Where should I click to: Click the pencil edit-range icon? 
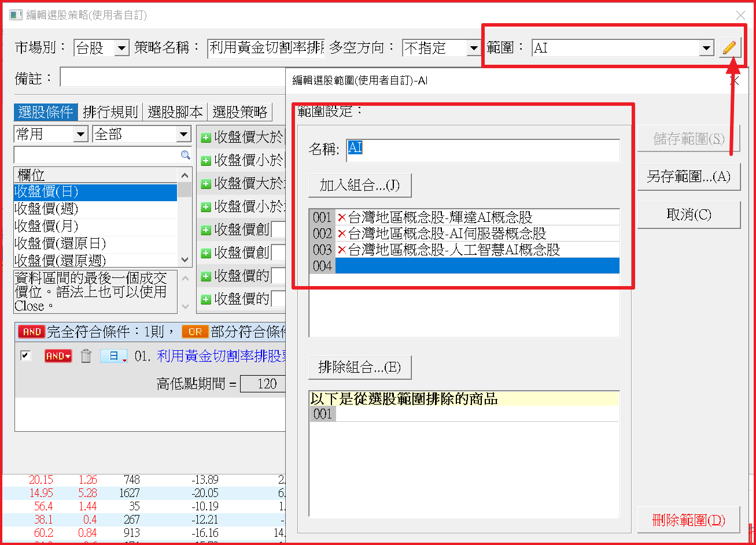coord(730,47)
